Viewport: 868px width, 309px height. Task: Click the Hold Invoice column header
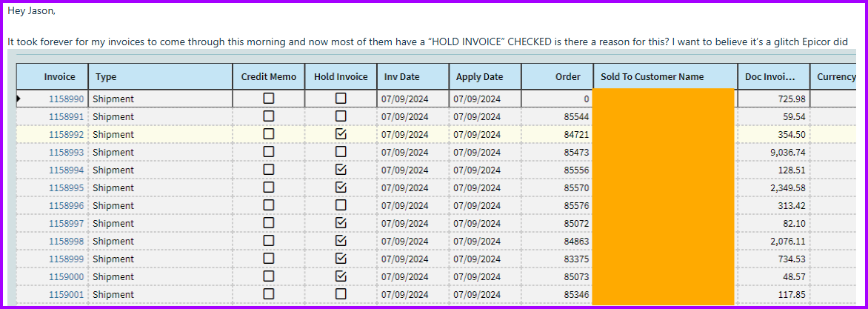pyautogui.click(x=341, y=77)
